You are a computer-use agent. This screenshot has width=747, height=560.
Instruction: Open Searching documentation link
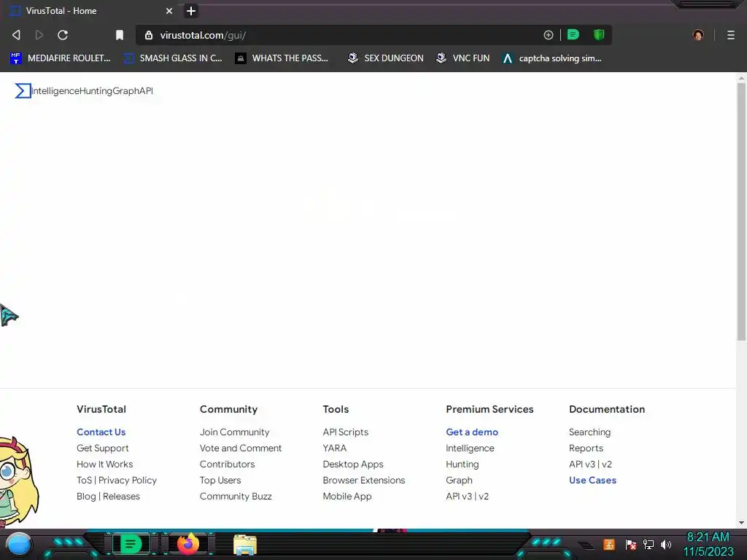coord(589,432)
